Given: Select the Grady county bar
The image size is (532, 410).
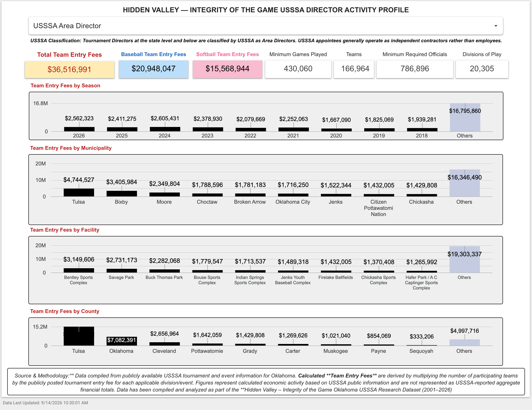Looking at the screenshot, I should click(x=250, y=345).
